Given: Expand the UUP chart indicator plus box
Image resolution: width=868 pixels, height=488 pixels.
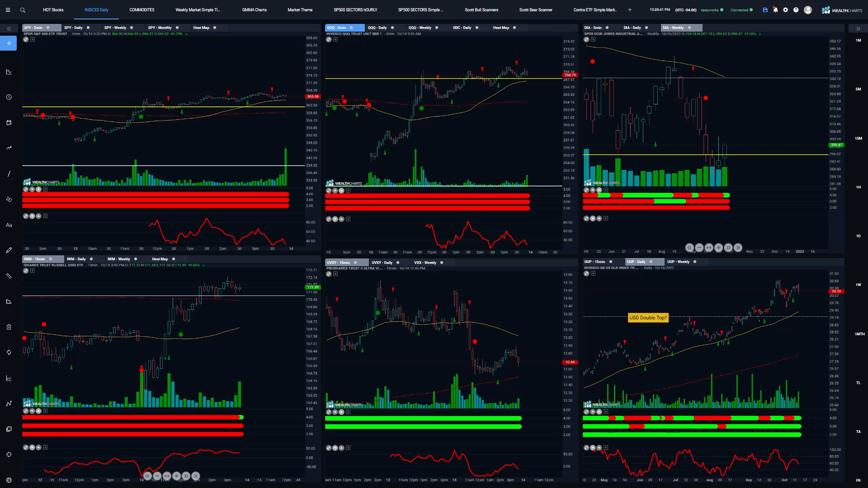Looking at the screenshot, I should [593, 273].
